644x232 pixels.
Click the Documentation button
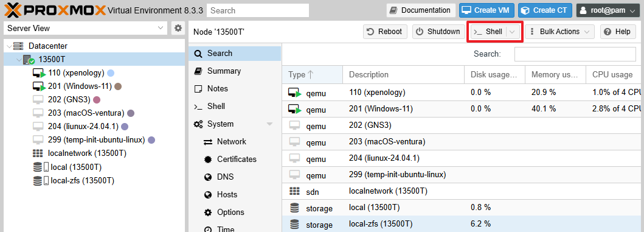(421, 10)
